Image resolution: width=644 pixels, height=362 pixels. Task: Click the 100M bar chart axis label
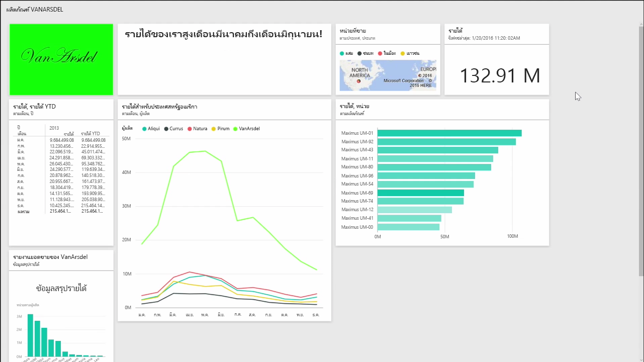(513, 236)
